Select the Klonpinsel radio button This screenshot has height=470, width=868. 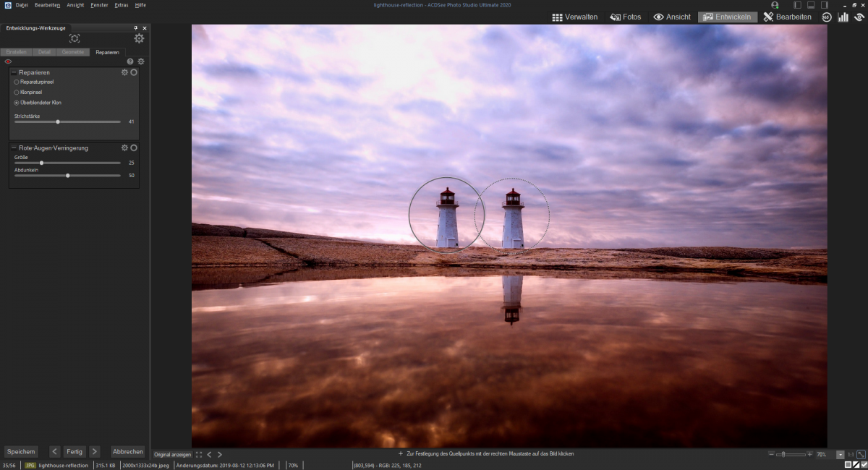17,93
